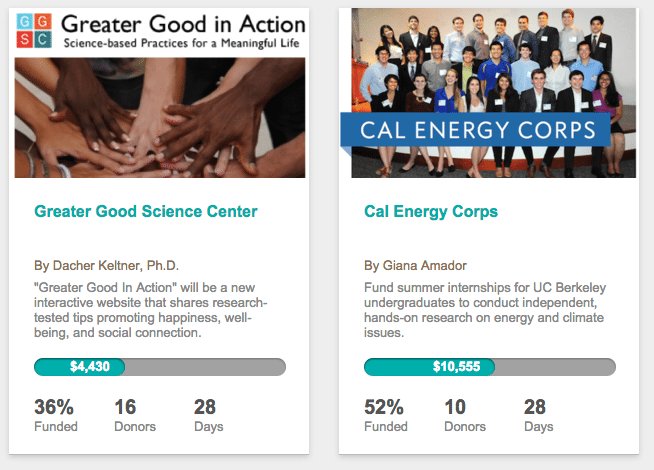Click the hands-together campaign photo
Viewport: 654px width, 470px height.
click(x=160, y=118)
